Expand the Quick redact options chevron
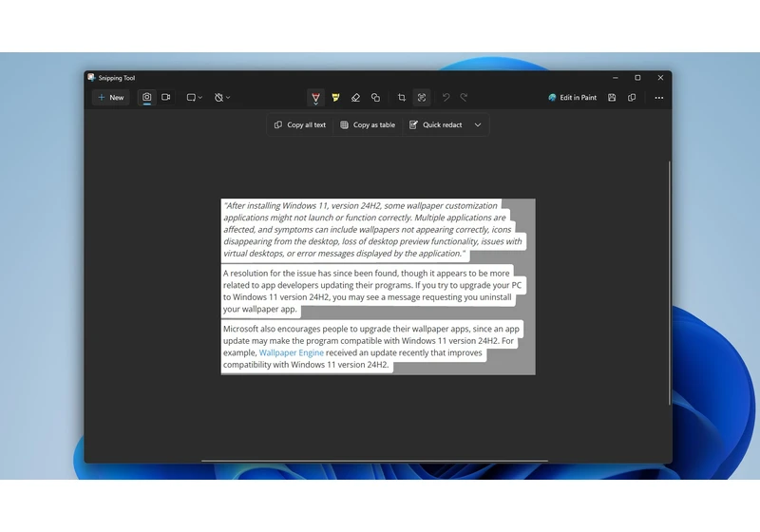 click(x=478, y=125)
